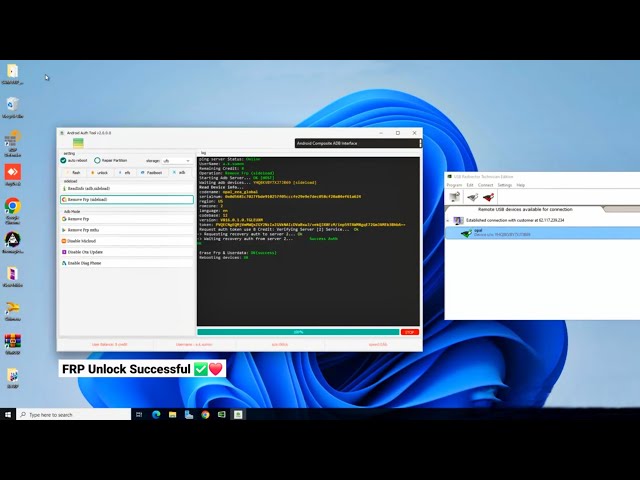Viewport: 640px width, 480px height.
Task: Open Task View from the taskbar
Action: point(139,415)
